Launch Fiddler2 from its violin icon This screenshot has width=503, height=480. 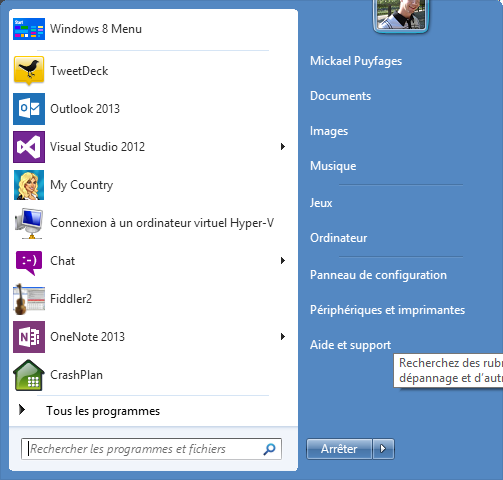click(29, 299)
